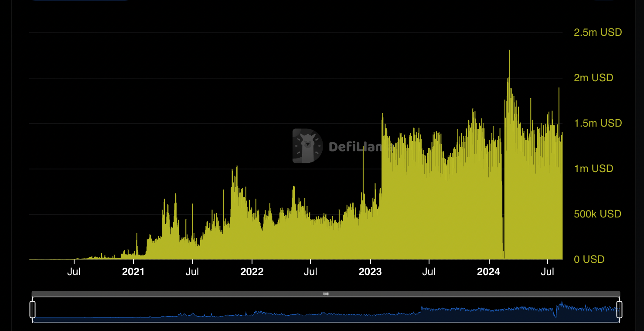Click the highest yellow peak in early 2024

click(x=509, y=52)
